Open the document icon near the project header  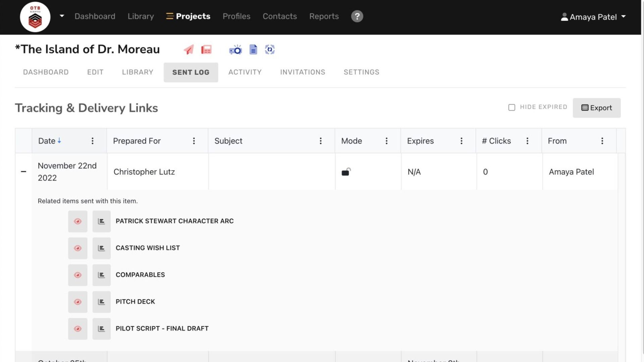[x=253, y=49]
